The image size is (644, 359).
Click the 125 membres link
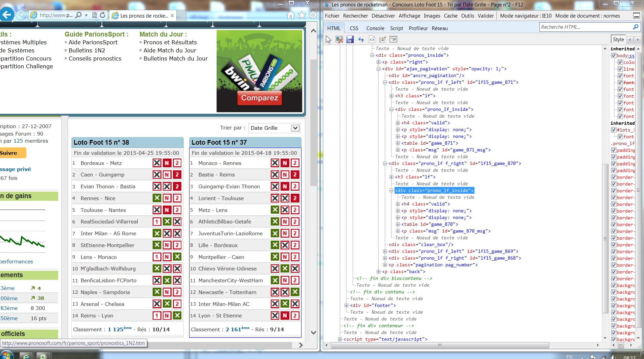[31, 141]
